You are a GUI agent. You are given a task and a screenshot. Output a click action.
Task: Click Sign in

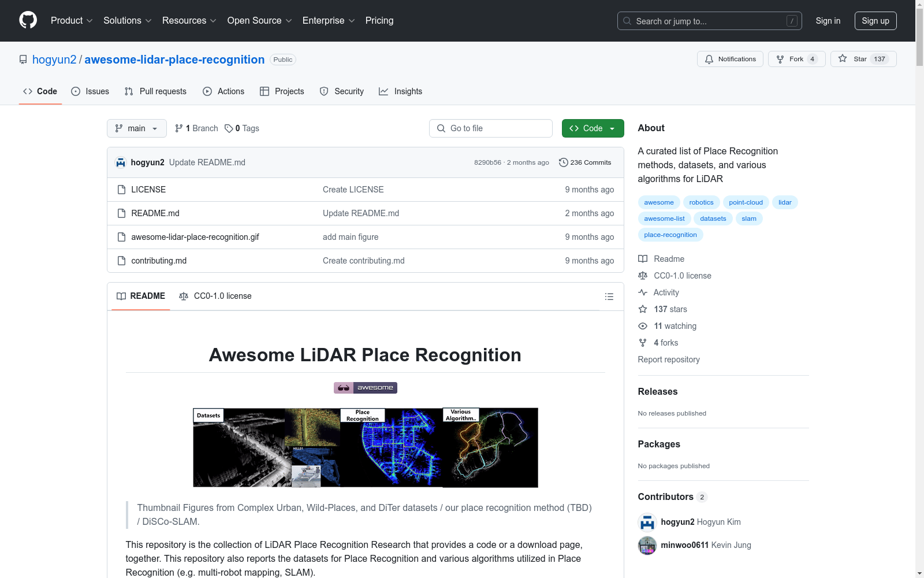click(x=828, y=21)
